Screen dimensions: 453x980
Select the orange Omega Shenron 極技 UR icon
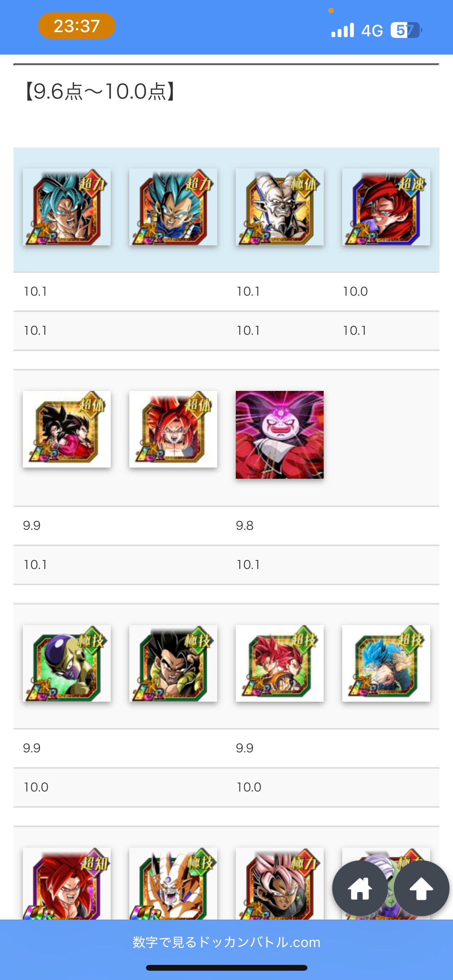[x=173, y=884]
